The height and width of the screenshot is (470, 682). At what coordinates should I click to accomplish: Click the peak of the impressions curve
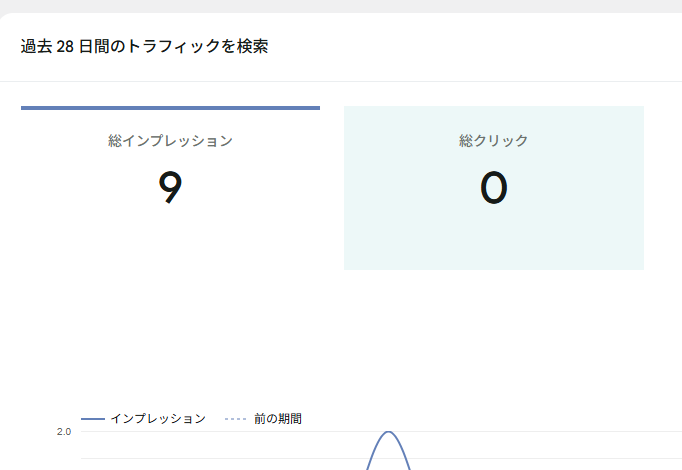(x=389, y=432)
